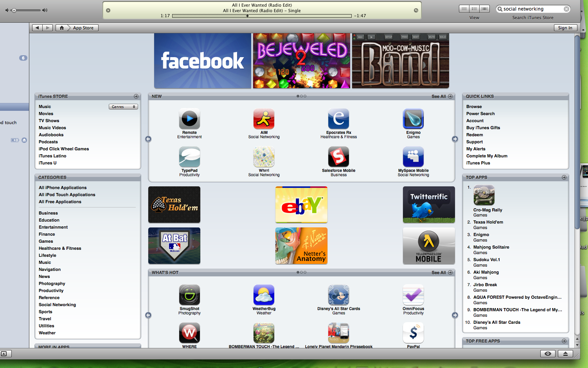588x368 pixels.
Task: Click the eject icon in the sidebar
Action: [24, 140]
